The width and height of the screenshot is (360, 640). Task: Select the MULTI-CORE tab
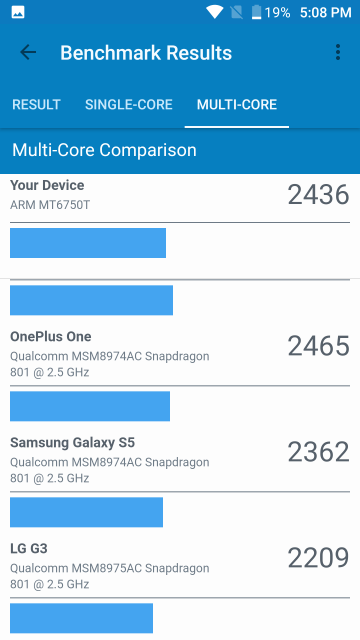(x=237, y=104)
